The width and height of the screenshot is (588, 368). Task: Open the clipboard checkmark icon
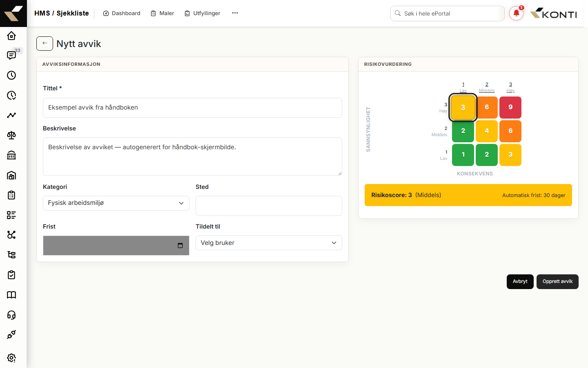coord(11,275)
